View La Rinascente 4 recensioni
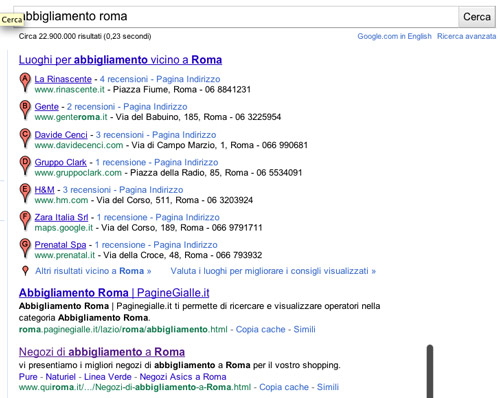 (x=124, y=79)
